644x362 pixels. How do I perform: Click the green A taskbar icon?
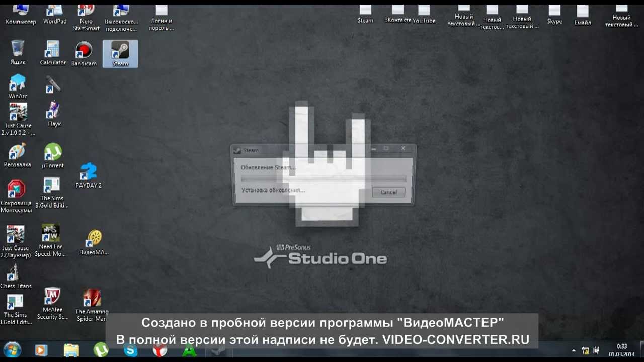pos(189,350)
